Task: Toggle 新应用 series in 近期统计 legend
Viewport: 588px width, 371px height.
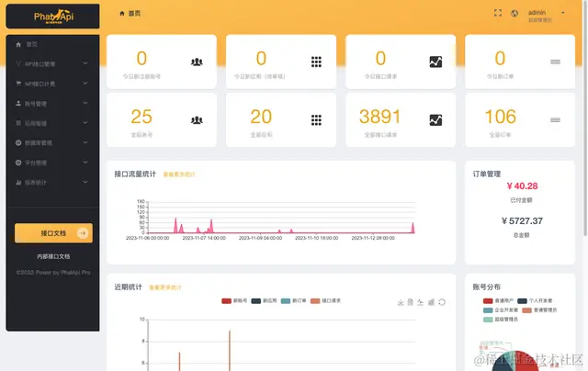Action: tap(264, 301)
